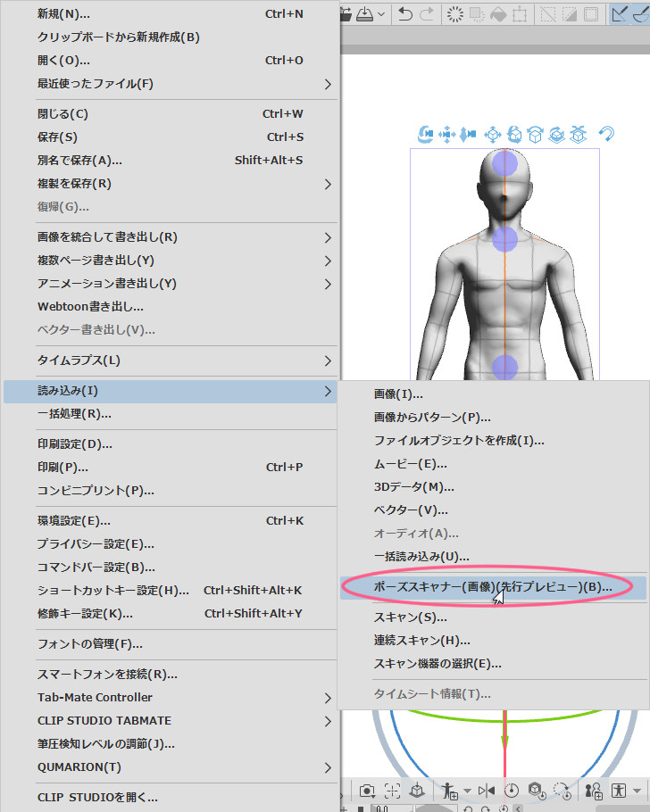Viewport: 650px width, 812px height.
Task: Choose クリップボードから新規作成(B) menu item
Action: point(170,37)
